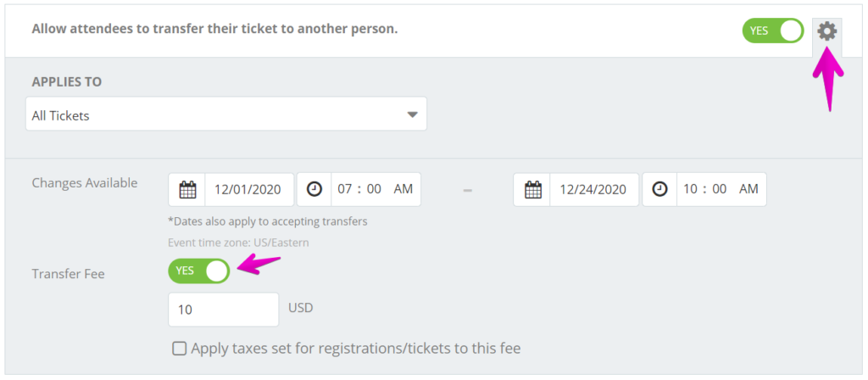Click the 12/24/2020 end date field
Viewport: 868px width, 380px height.
pos(594,189)
